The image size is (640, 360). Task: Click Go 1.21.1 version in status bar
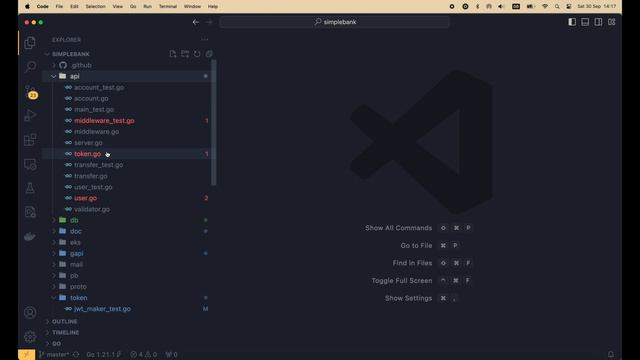[103, 354]
